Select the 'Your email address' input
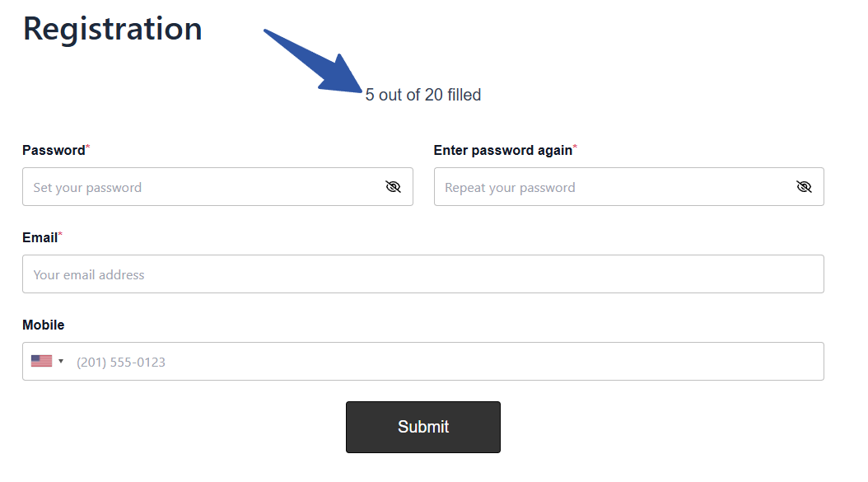This screenshot has height=482, width=868. (x=422, y=274)
